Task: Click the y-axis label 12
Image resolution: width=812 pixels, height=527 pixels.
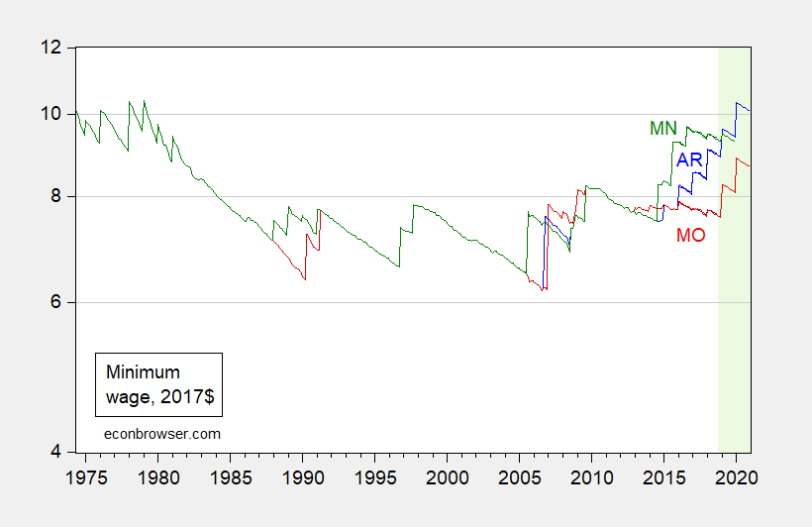Action: [x=51, y=48]
